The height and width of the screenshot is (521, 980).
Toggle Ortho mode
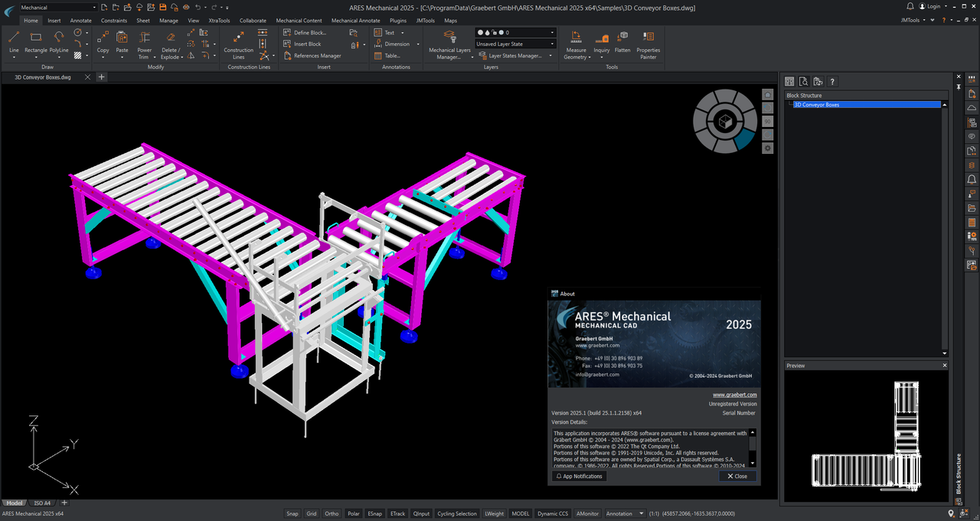(x=332, y=513)
